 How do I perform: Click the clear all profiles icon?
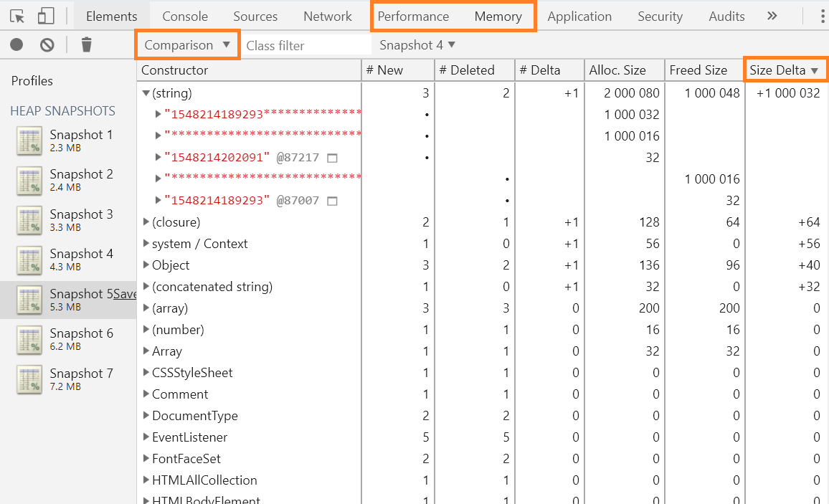tap(47, 45)
